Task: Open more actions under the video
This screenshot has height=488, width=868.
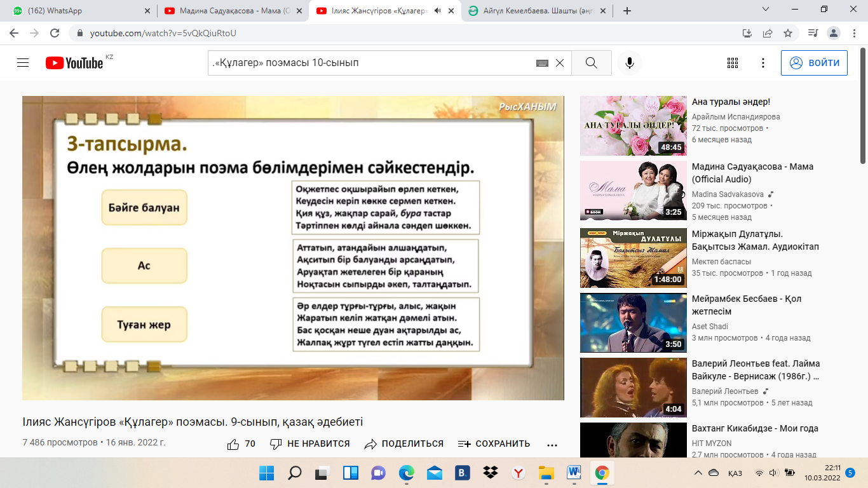Action: (552, 444)
